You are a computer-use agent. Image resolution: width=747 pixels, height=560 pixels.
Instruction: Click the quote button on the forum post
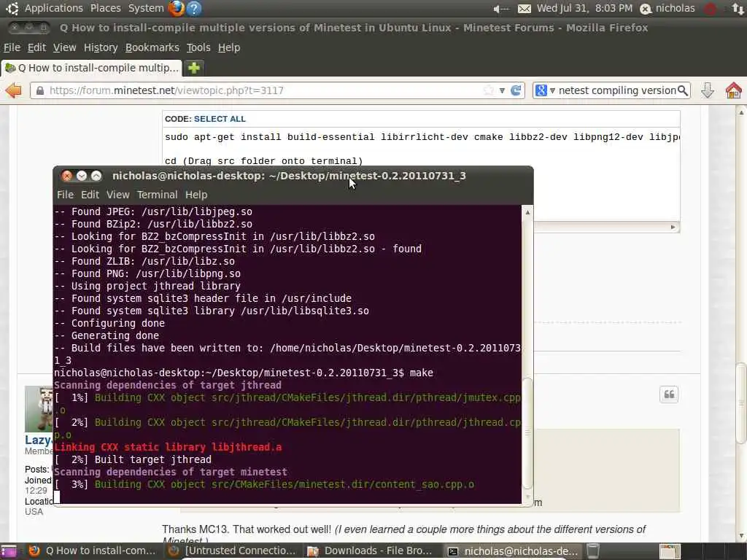point(669,394)
